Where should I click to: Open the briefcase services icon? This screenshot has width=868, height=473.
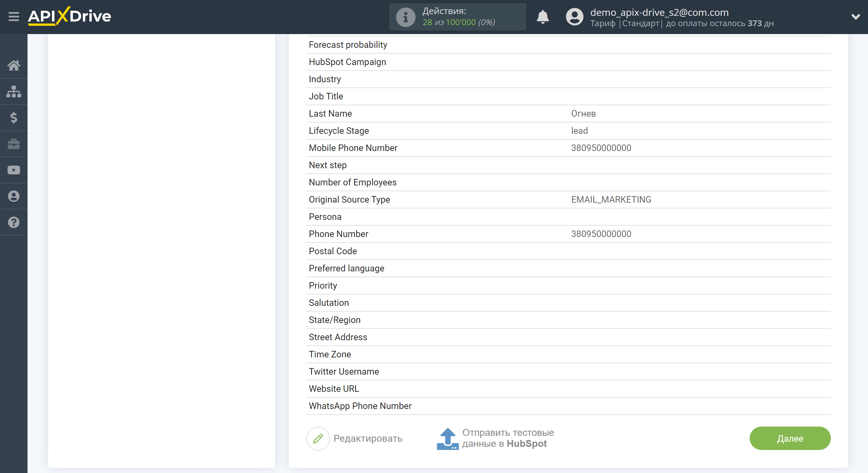tap(14, 144)
